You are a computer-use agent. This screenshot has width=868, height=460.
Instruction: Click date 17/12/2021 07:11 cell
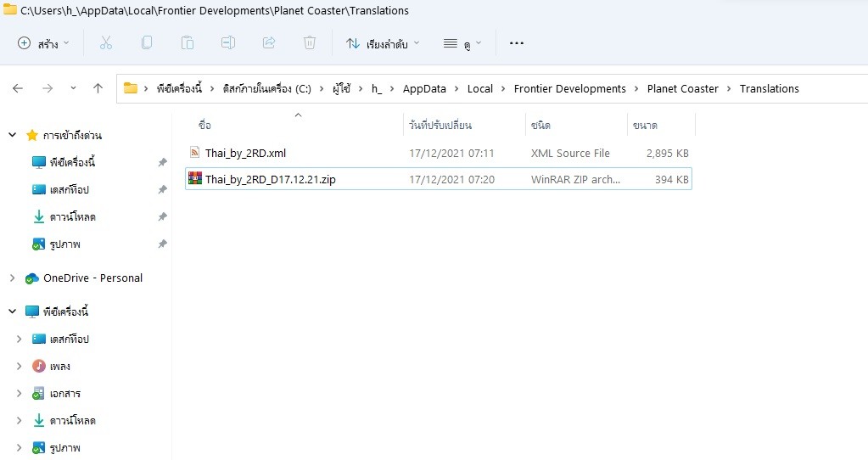coord(451,153)
